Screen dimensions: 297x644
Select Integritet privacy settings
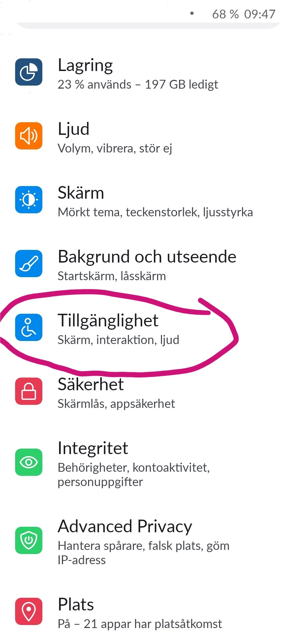click(148, 463)
